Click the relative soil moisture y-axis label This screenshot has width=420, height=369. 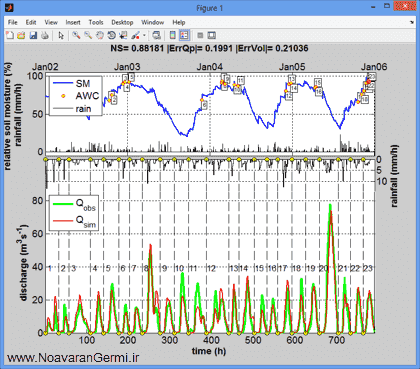(8, 116)
